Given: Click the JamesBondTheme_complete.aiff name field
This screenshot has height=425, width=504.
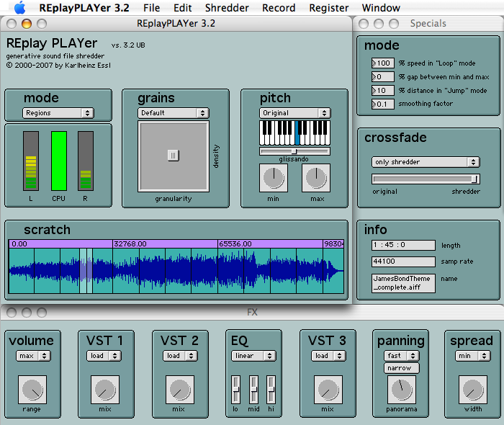Looking at the screenshot, I should click(x=403, y=283).
